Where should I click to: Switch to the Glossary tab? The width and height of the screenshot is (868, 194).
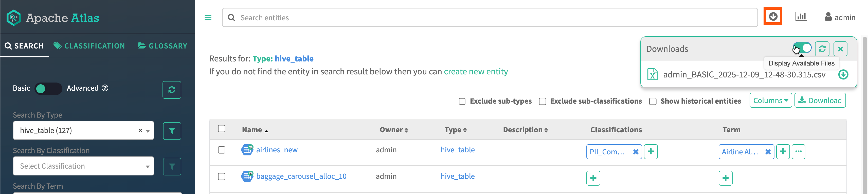[x=162, y=46]
